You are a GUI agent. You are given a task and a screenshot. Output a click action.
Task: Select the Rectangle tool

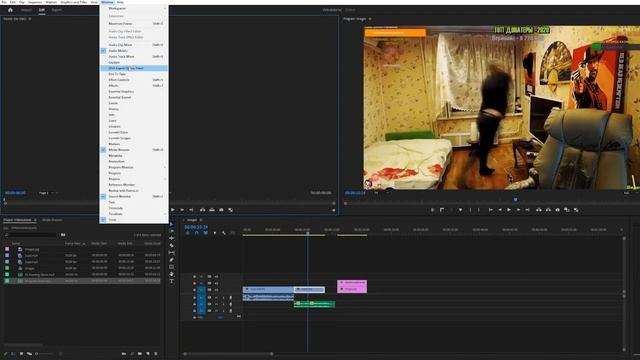pyautogui.click(x=171, y=267)
